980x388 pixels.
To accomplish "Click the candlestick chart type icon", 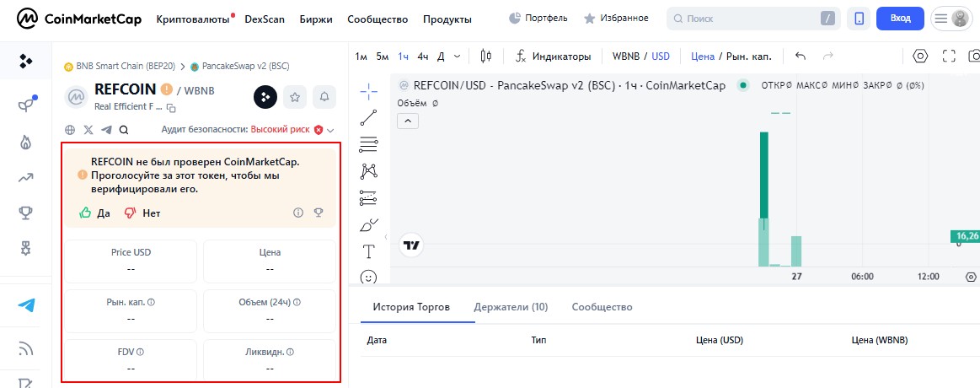I will (x=485, y=57).
